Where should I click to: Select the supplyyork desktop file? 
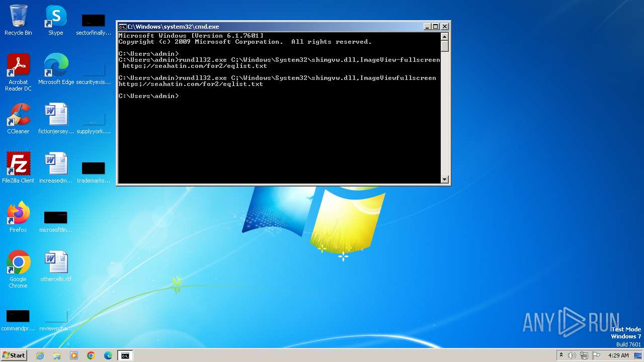click(x=93, y=123)
